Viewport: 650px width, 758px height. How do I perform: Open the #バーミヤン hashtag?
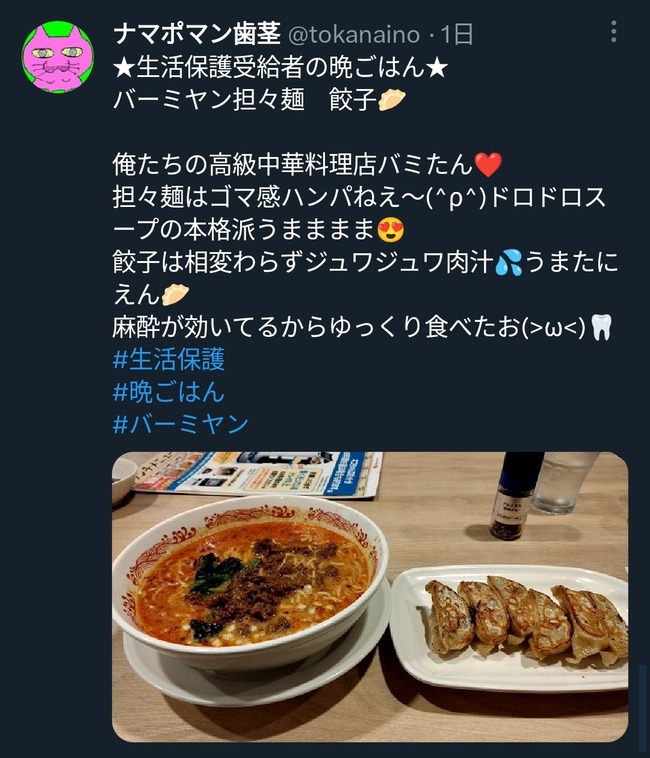[x=181, y=424]
